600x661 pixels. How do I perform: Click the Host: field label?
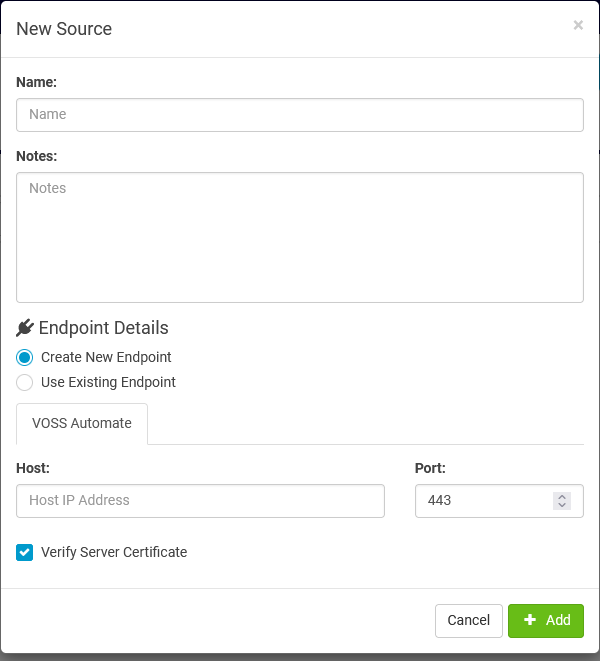click(33, 467)
